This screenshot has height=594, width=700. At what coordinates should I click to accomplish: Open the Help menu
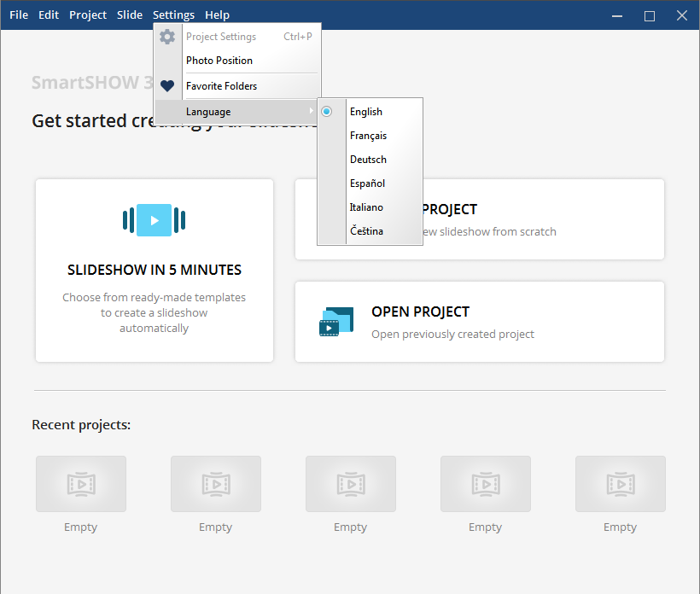218,15
